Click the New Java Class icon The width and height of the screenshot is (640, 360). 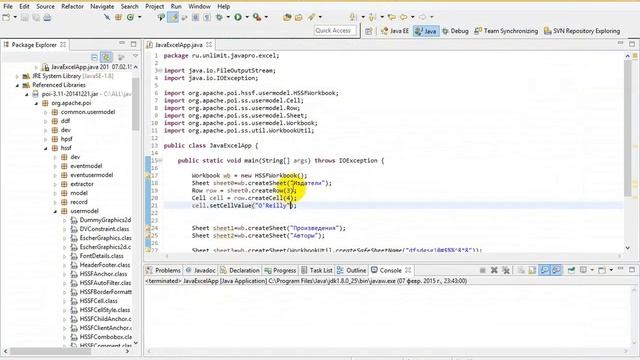tap(131, 17)
